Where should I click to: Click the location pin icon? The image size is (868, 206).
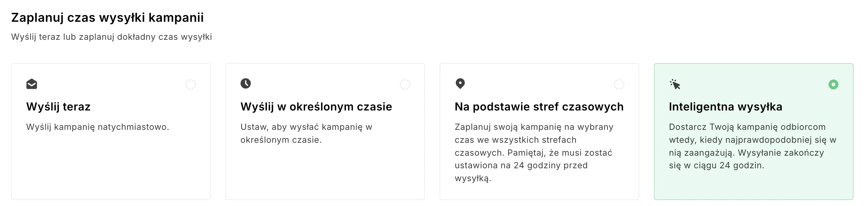coord(460,83)
